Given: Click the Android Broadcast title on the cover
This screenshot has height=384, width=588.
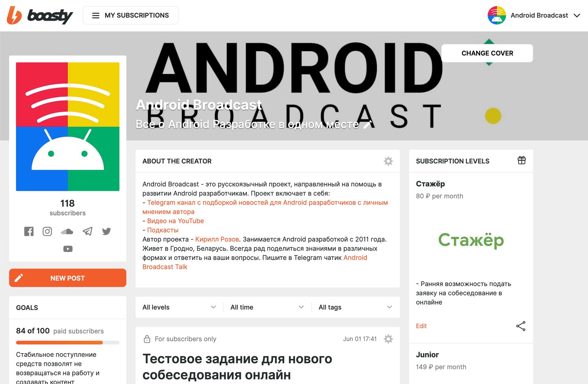Looking at the screenshot, I should (x=199, y=105).
